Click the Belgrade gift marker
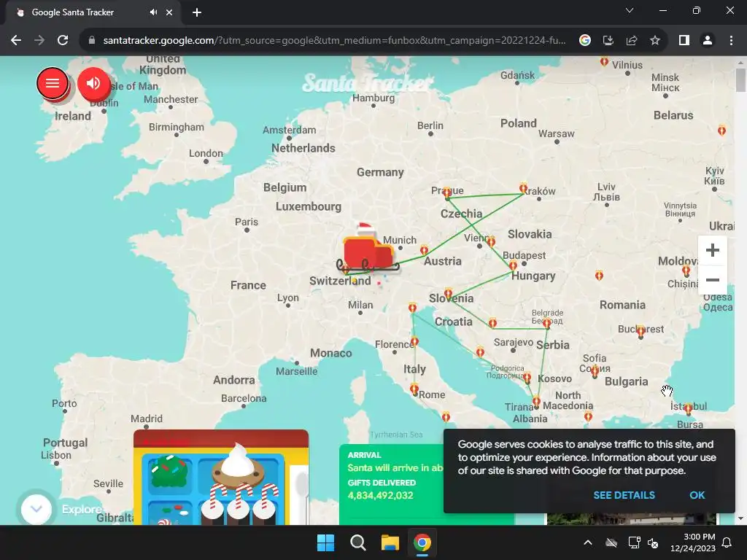747x560 pixels. click(547, 324)
